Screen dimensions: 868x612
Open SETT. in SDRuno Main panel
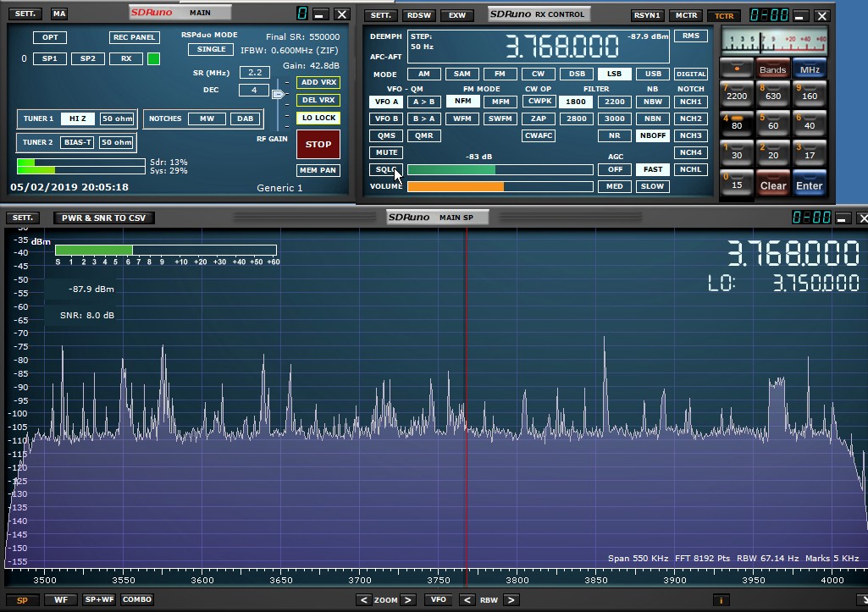click(x=25, y=14)
